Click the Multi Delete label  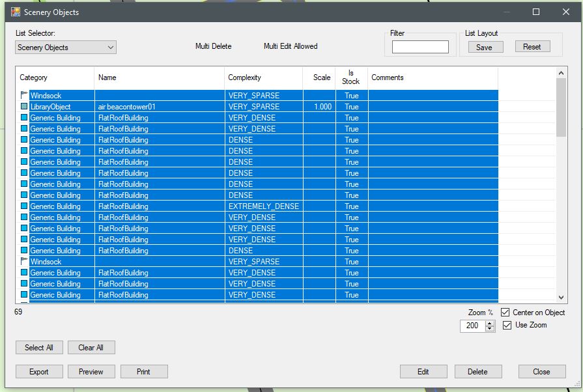coord(214,46)
